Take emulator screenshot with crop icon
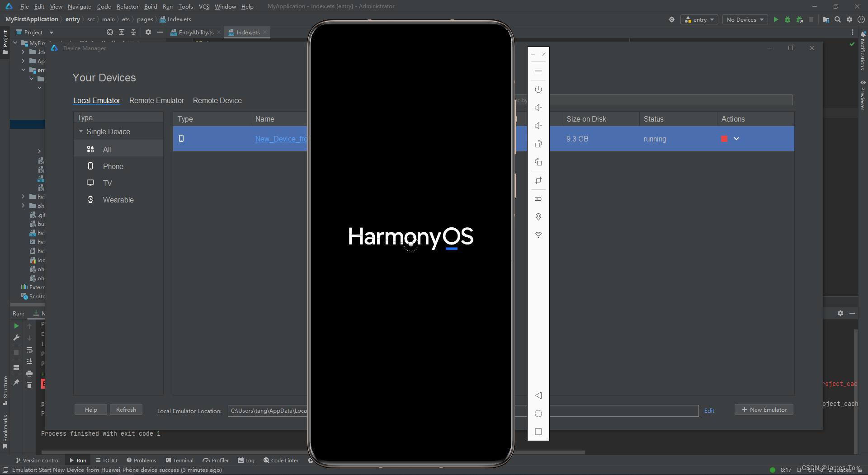Image resolution: width=868 pixels, height=475 pixels. tap(538, 180)
